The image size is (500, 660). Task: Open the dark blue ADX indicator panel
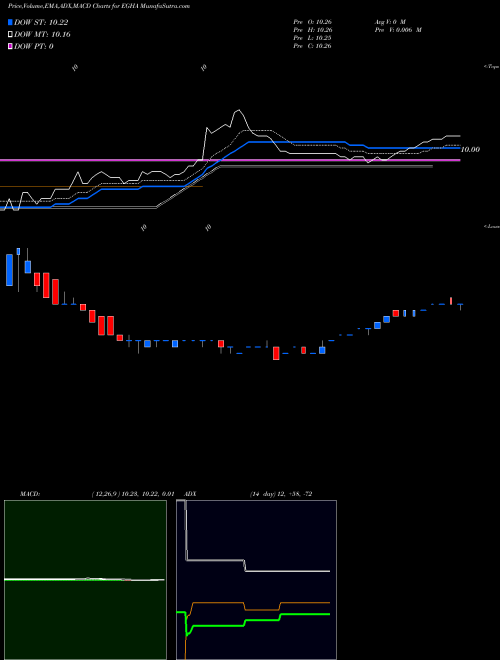257,580
